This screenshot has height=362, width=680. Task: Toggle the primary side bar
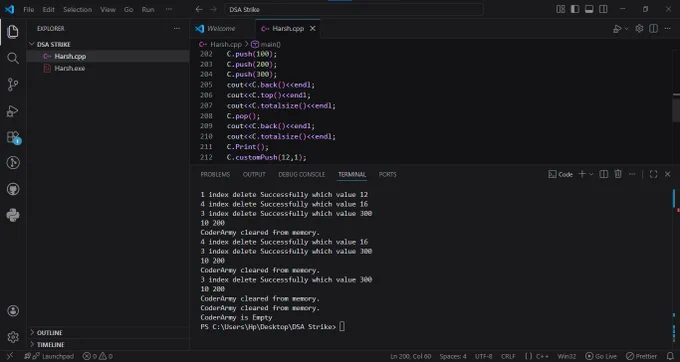[575, 9]
